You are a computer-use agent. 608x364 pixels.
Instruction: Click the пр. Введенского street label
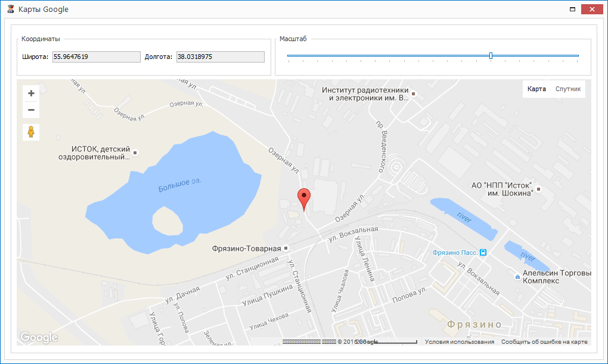coord(381,147)
